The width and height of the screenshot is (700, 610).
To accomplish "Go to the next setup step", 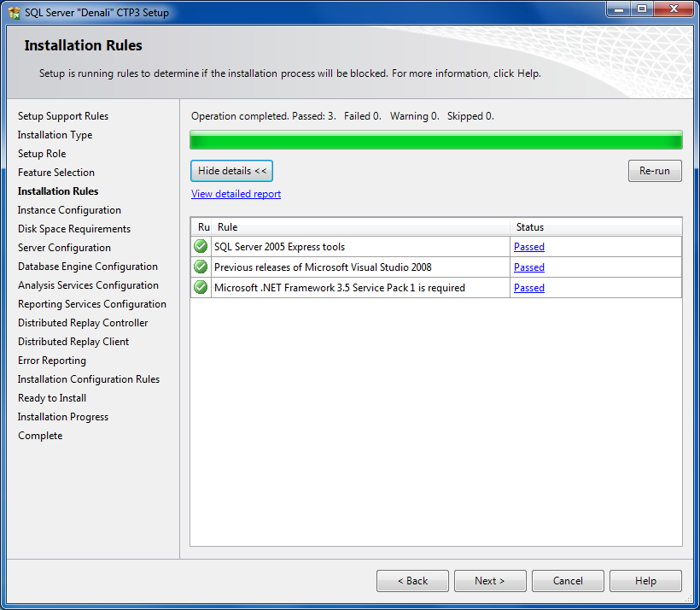I will pos(490,580).
